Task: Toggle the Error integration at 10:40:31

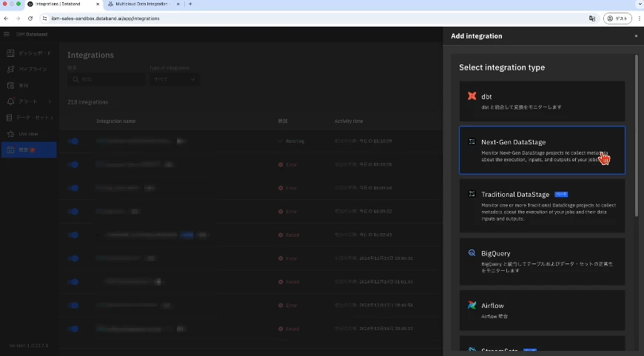Action: pos(73,258)
